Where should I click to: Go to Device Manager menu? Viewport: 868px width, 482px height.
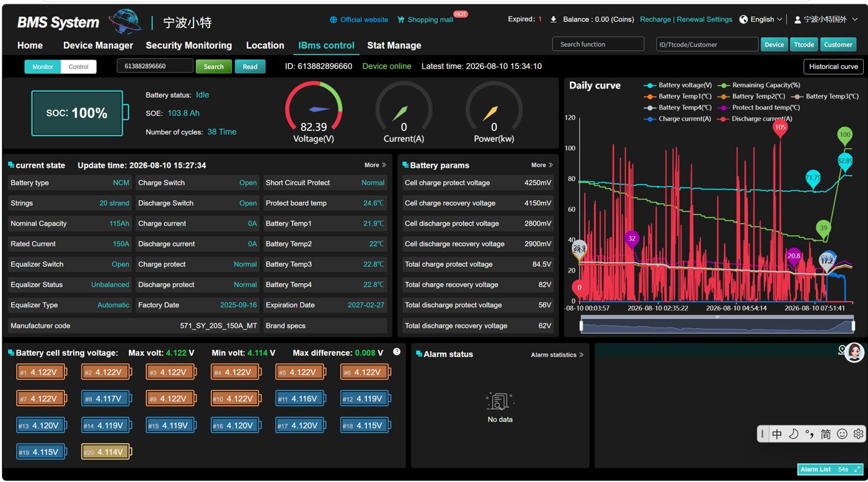pyautogui.click(x=98, y=45)
